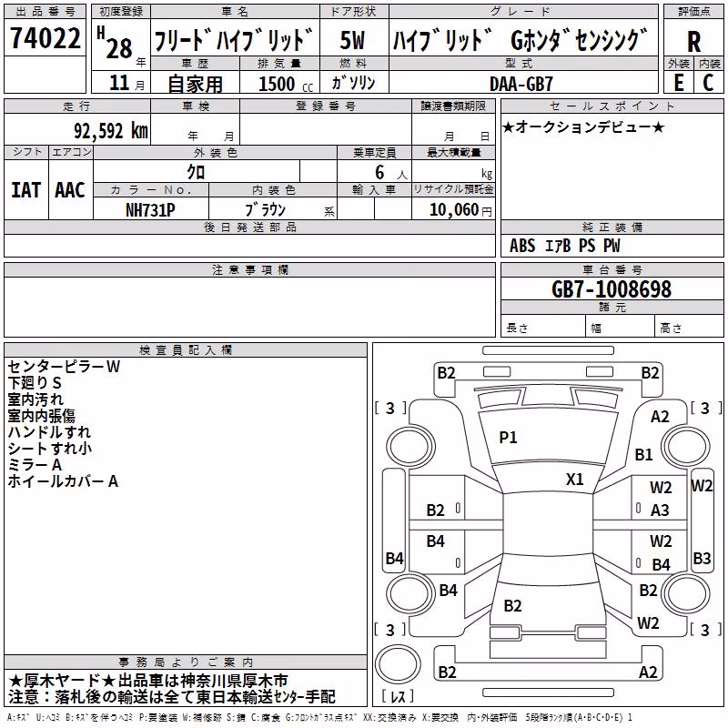Click air conditioner value AAC
Viewport: 728px width, 728px height.
point(70,190)
